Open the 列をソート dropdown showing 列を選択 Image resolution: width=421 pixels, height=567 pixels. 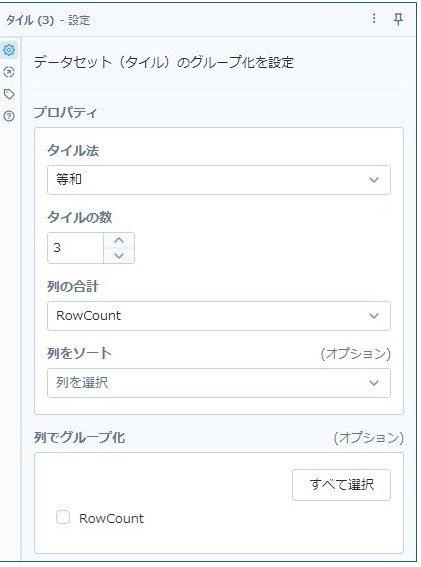click(219, 383)
